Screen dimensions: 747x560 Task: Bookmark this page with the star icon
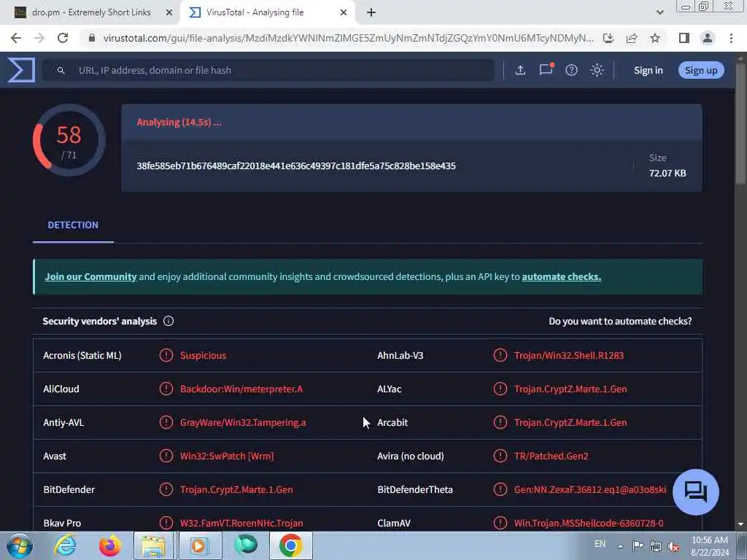click(x=655, y=38)
